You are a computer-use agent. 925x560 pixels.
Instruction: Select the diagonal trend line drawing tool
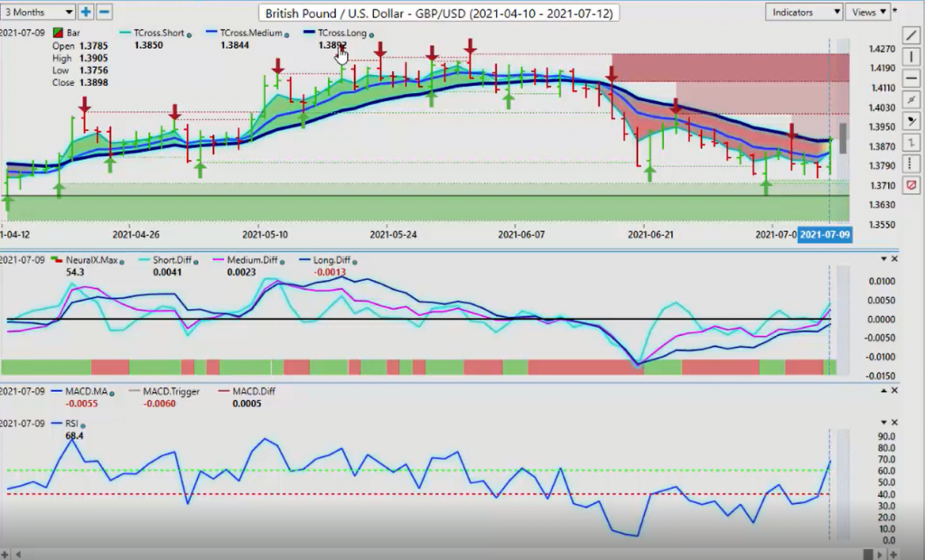912,35
